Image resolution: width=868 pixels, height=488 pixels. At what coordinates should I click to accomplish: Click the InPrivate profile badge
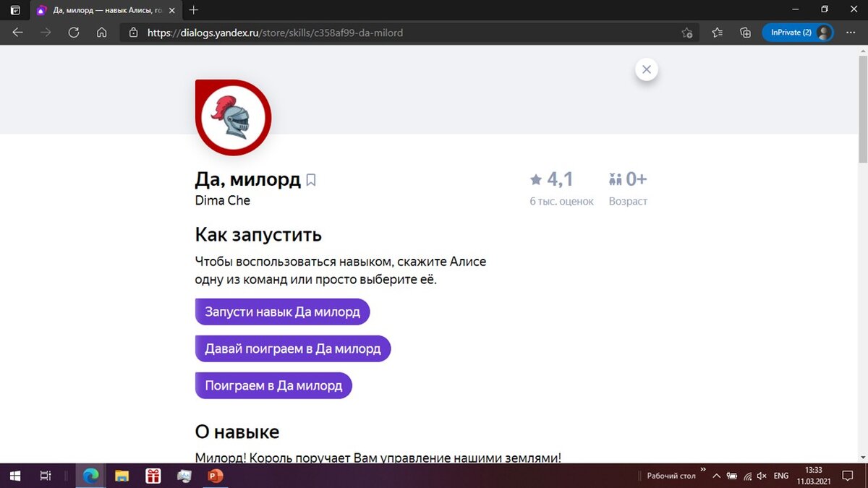point(798,33)
